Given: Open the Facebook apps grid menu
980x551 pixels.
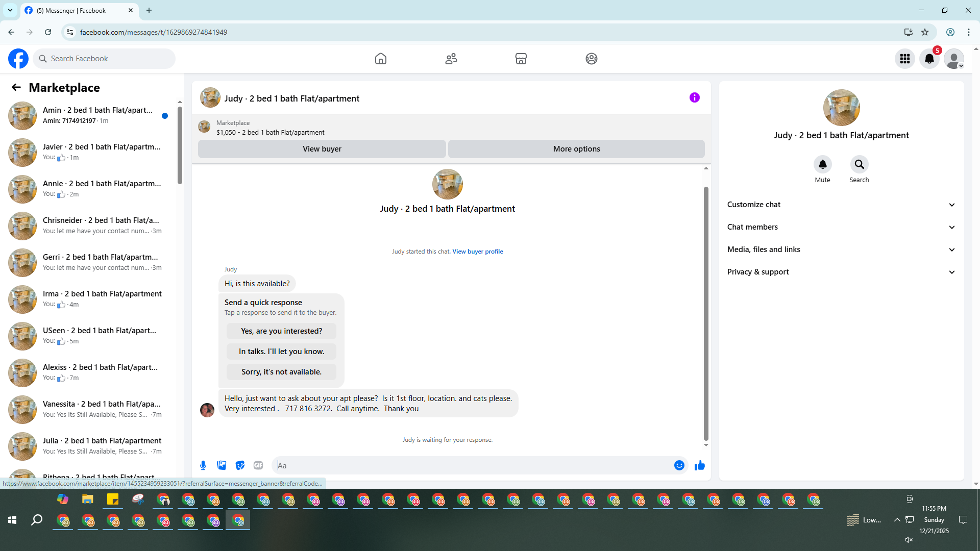Looking at the screenshot, I should point(905,59).
